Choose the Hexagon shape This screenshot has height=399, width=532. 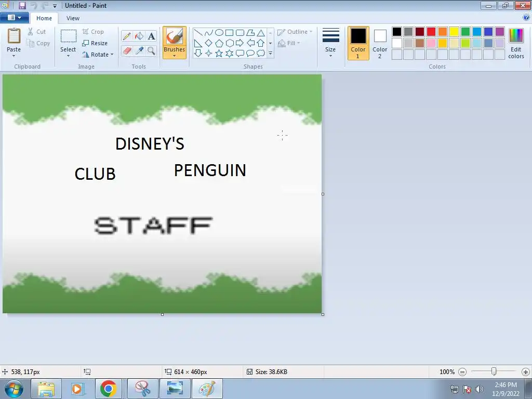(x=229, y=43)
